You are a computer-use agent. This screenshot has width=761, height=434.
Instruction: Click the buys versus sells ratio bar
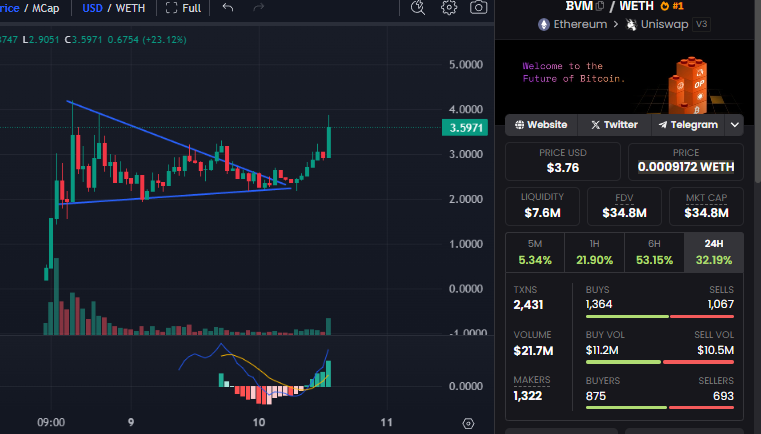coord(660,317)
